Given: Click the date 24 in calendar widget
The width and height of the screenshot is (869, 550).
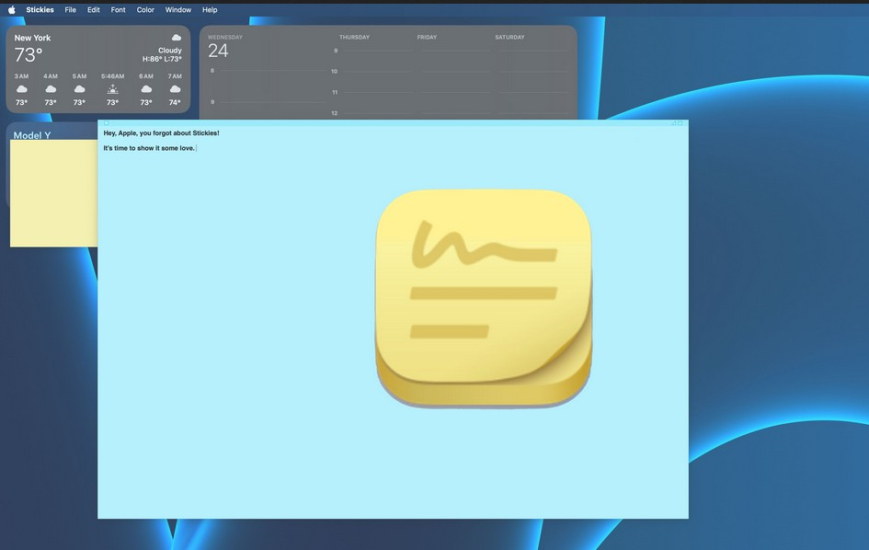Looking at the screenshot, I should (x=218, y=51).
